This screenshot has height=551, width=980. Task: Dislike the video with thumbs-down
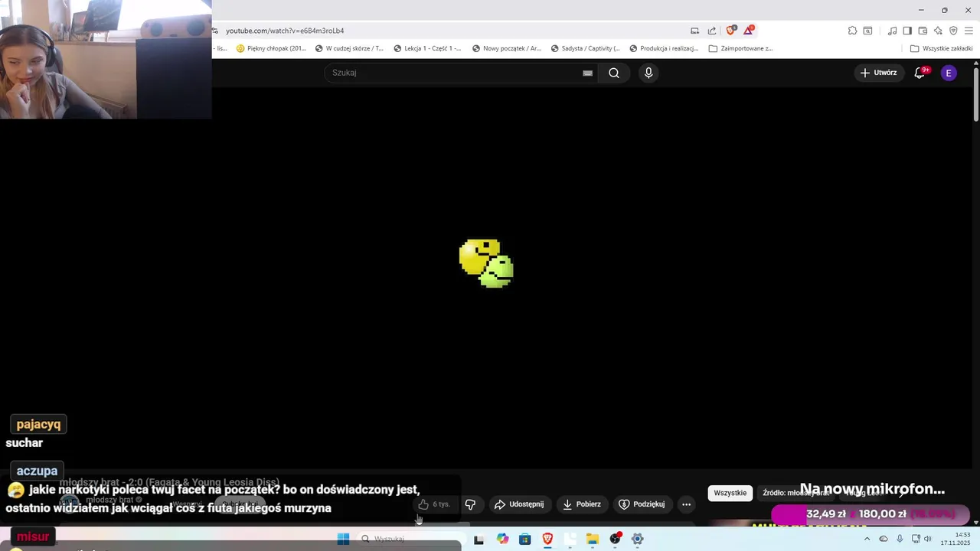pos(471,504)
